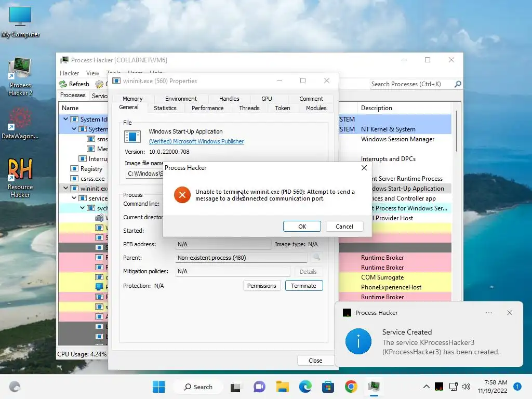Launch Microsoft Edge from taskbar
532x399 pixels.
click(305, 387)
